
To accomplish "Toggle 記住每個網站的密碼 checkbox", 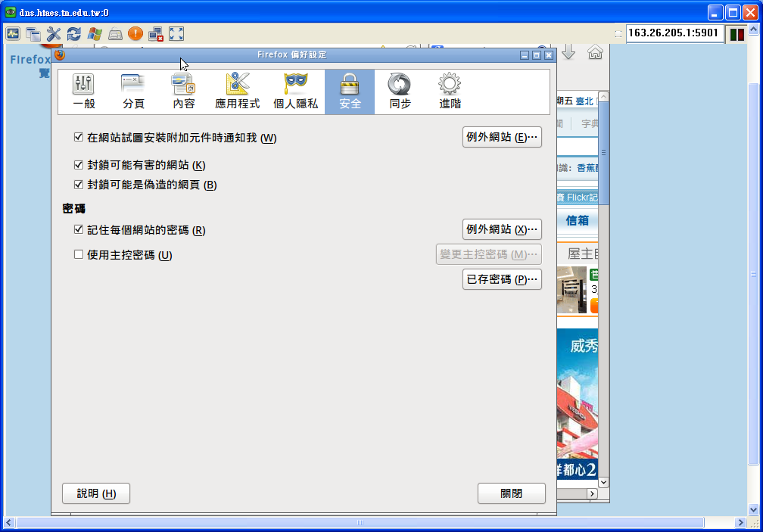I will (78, 230).
